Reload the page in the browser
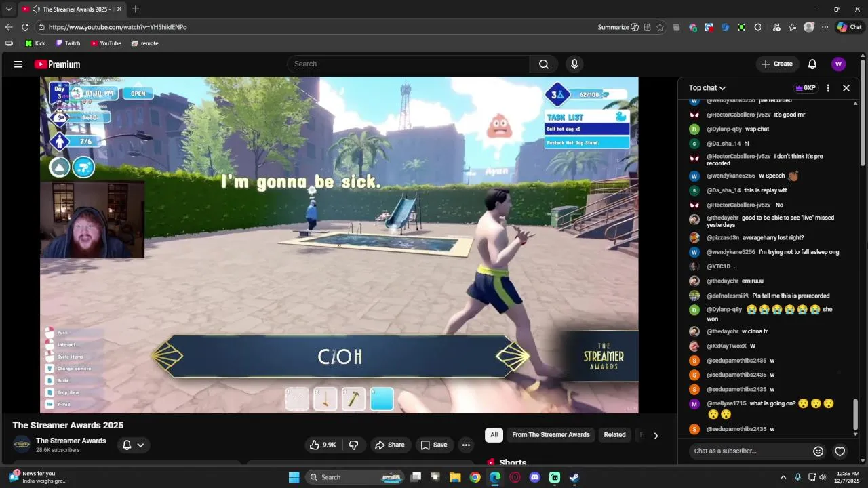 (x=25, y=27)
